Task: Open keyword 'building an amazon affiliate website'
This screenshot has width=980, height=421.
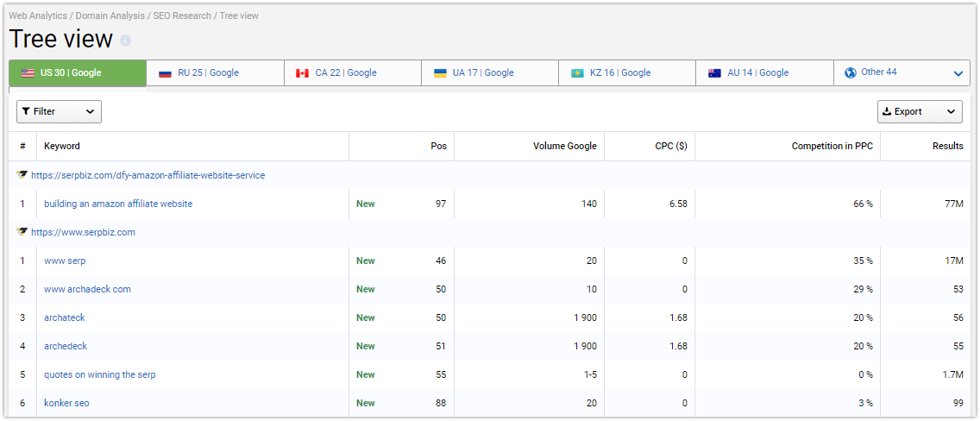Action: (x=118, y=204)
